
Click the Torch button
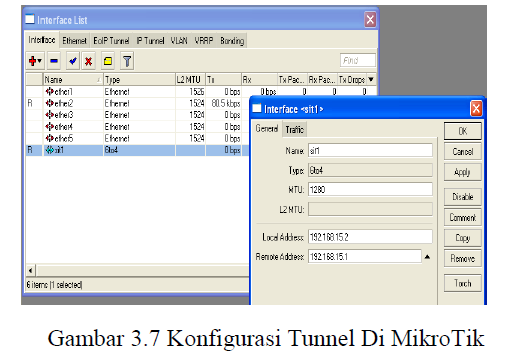463,283
